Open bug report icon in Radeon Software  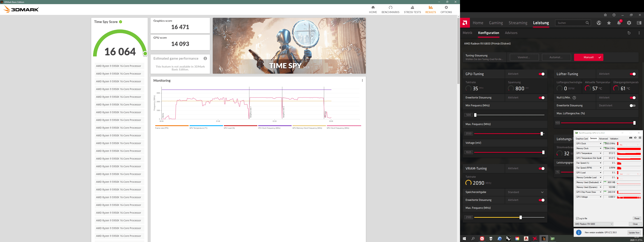pos(605,15)
